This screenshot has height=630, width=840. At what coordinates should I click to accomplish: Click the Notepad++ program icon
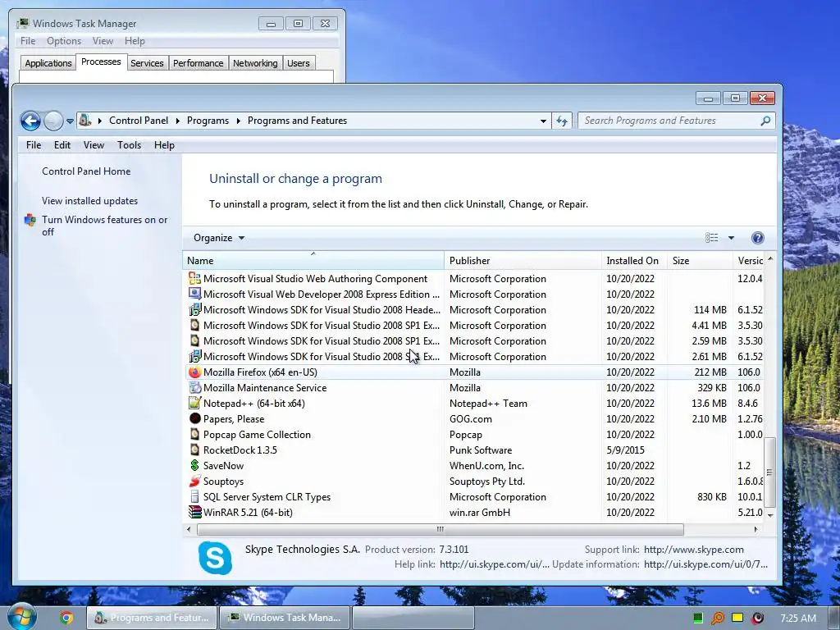click(195, 403)
